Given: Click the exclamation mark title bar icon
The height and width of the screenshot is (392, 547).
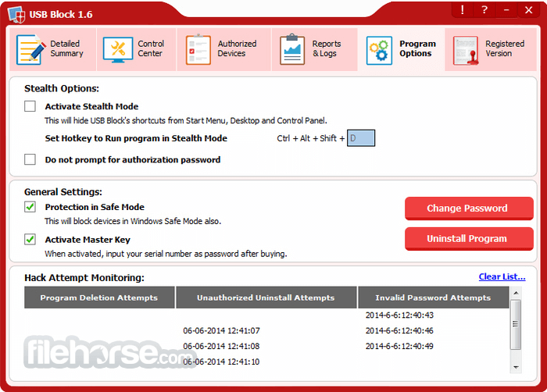Looking at the screenshot, I should point(463,10).
